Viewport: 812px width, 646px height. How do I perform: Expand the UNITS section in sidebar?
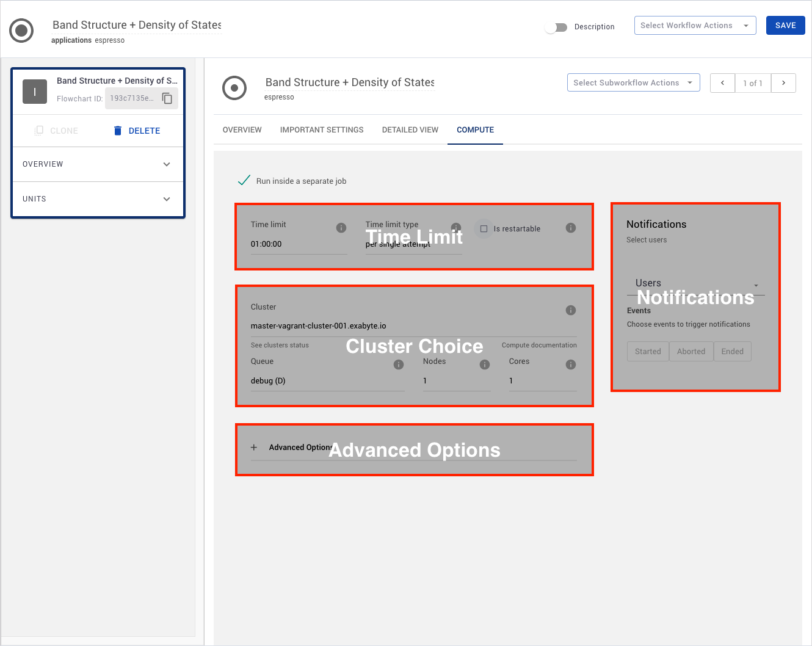pyautogui.click(x=98, y=199)
